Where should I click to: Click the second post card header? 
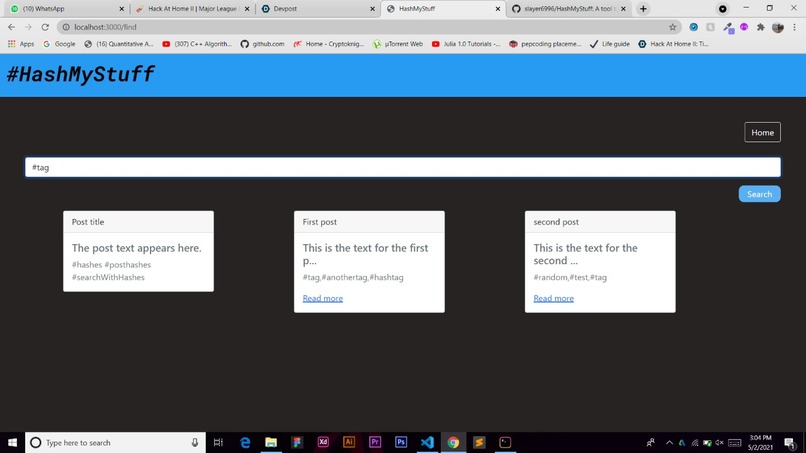coord(600,222)
